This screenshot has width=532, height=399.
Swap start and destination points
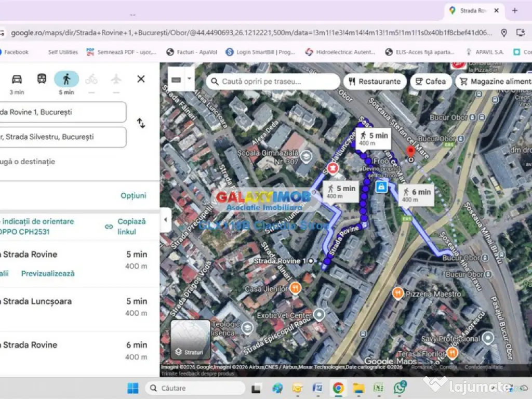141,123
